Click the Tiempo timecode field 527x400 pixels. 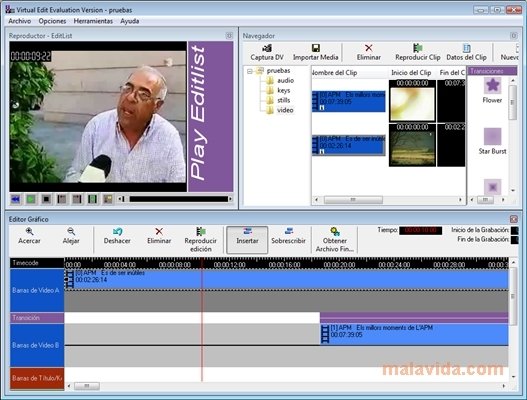click(x=420, y=230)
